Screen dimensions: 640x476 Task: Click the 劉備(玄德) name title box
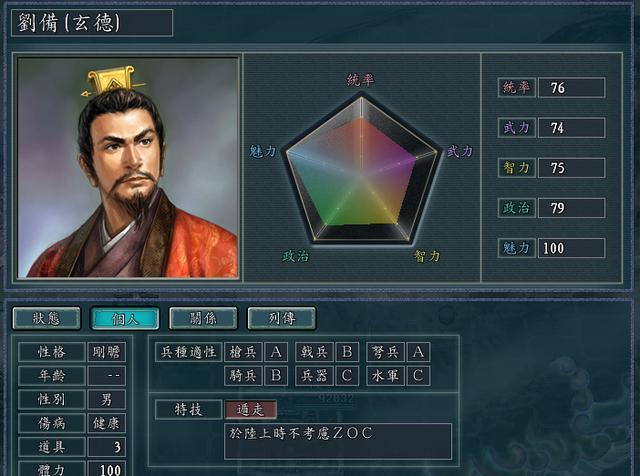pos(92,23)
